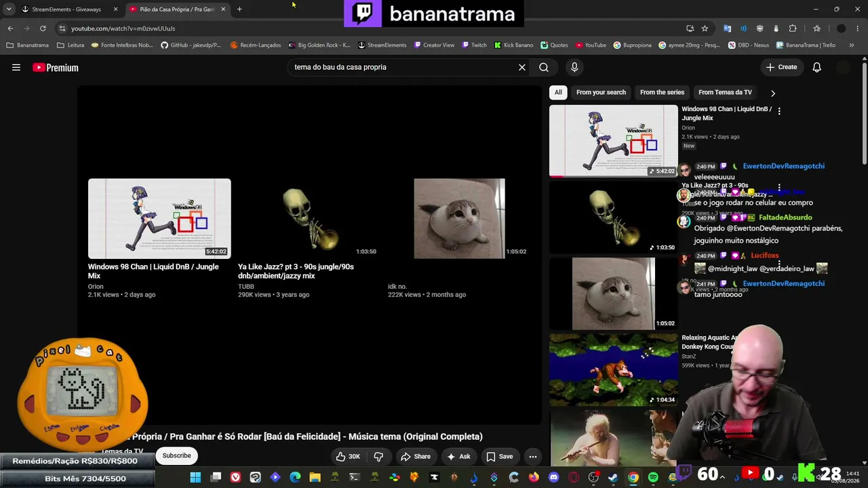Play the cat end-screen video

[459, 218]
